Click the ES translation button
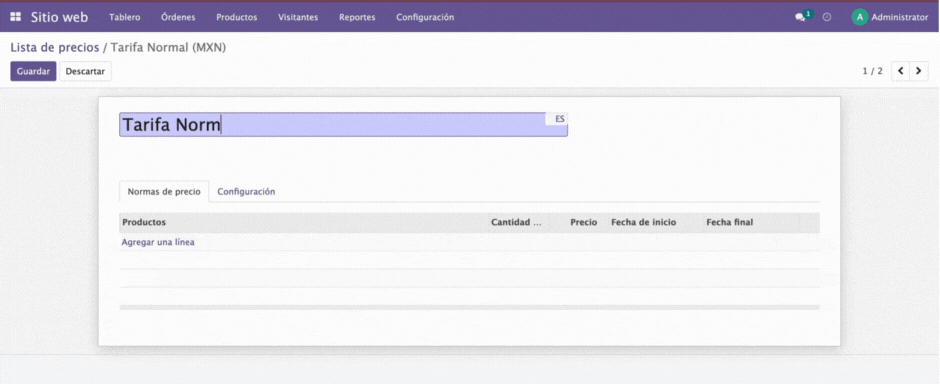 pos(559,119)
